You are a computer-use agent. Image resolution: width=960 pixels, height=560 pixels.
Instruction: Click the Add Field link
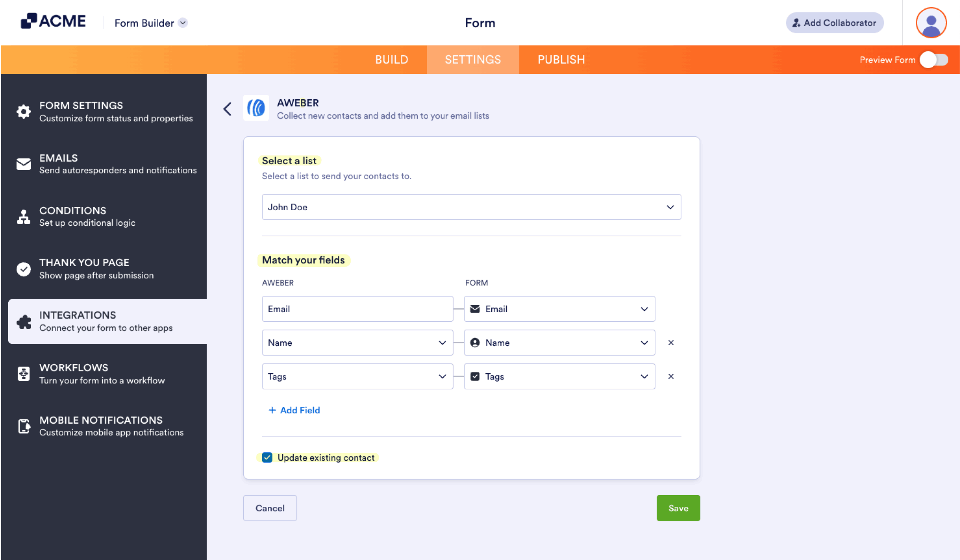(x=294, y=410)
